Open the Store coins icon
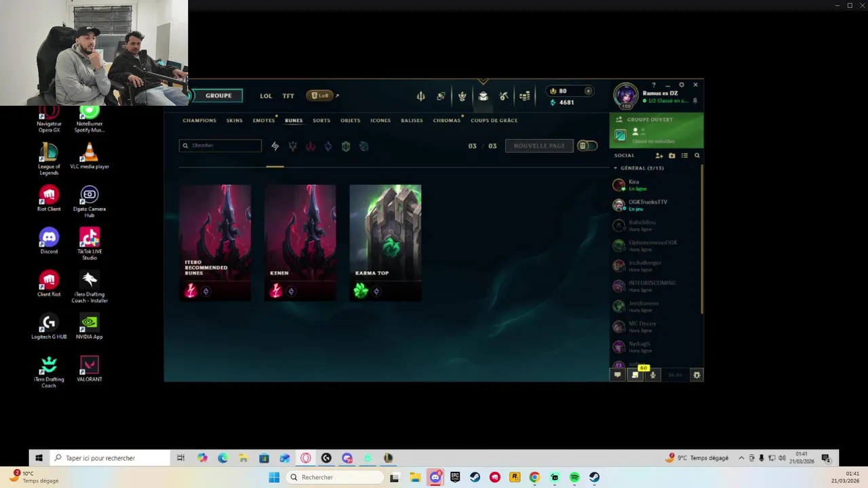The height and width of the screenshot is (488, 868). [524, 96]
